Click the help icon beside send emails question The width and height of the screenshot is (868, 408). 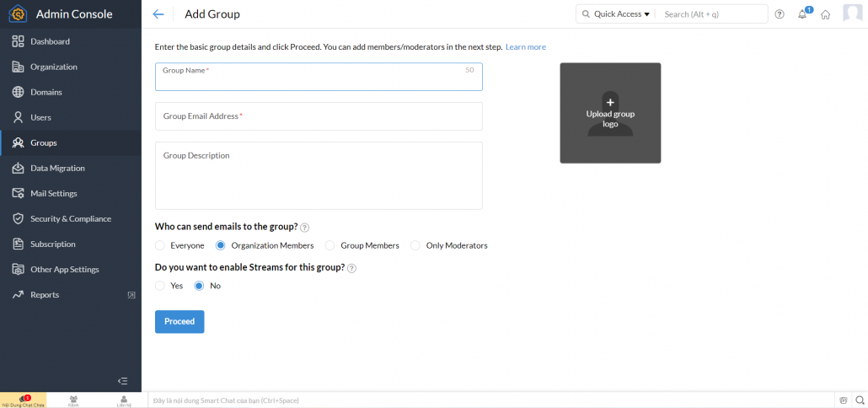click(304, 227)
